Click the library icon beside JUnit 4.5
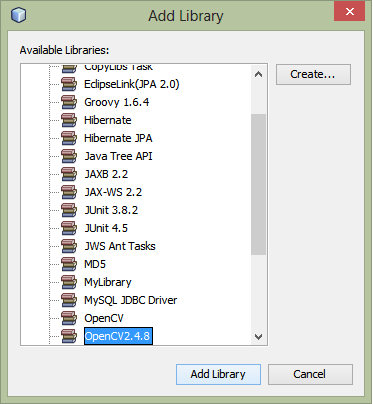This screenshot has height=404, width=373. [x=69, y=228]
